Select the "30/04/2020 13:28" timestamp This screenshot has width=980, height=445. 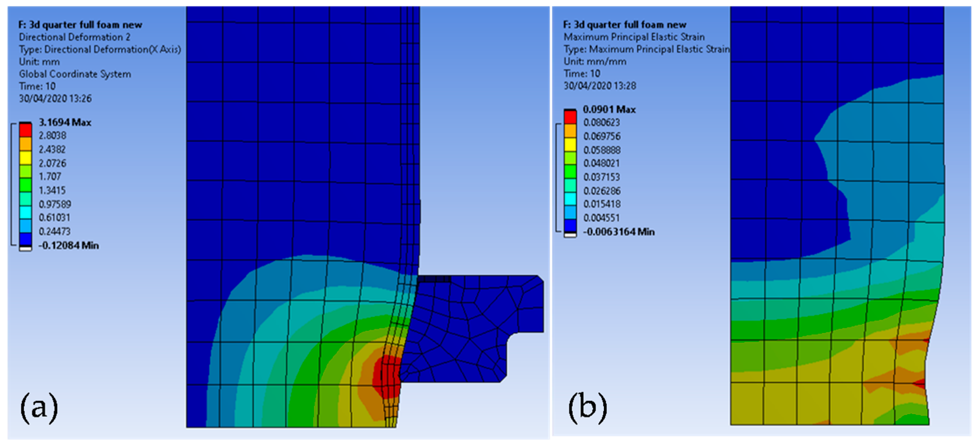coord(600,86)
